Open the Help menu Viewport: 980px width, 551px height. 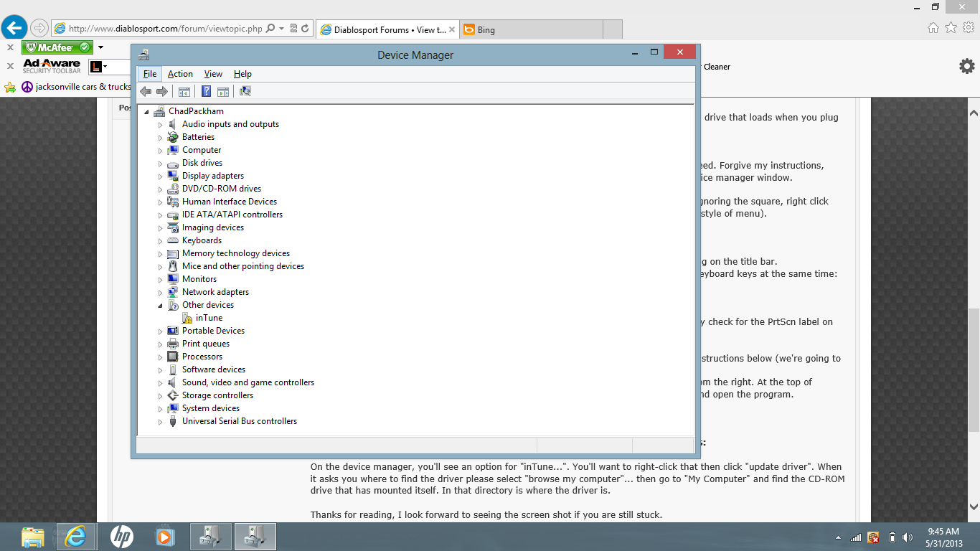[242, 74]
